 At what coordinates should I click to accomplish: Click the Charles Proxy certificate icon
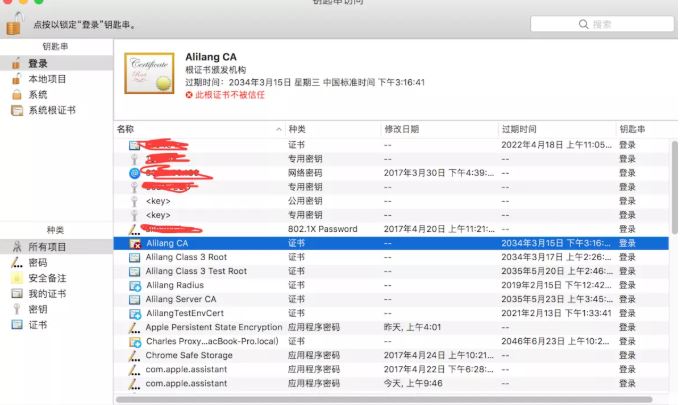pos(135,342)
